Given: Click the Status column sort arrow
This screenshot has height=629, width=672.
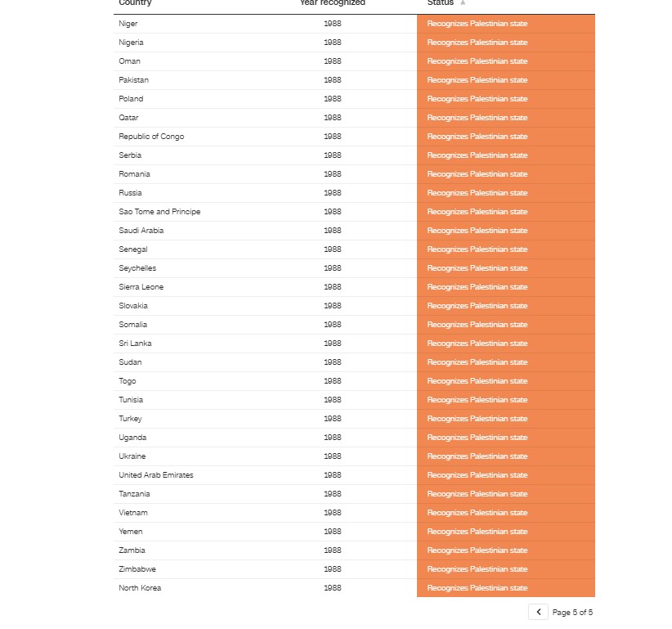Looking at the screenshot, I should [x=463, y=3].
